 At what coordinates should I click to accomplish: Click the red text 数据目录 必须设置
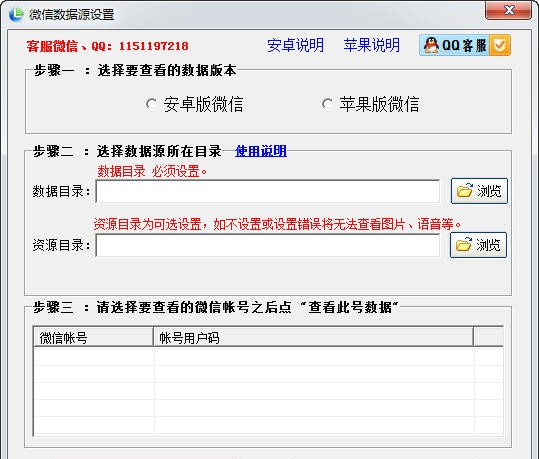pyautogui.click(x=152, y=171)
